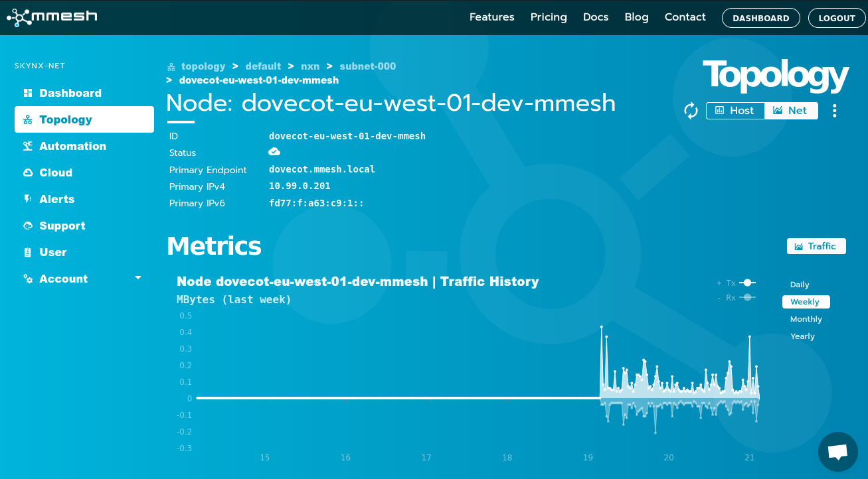Open the three-dot more options menu
The image size is (868, 479).
point(835,111)
